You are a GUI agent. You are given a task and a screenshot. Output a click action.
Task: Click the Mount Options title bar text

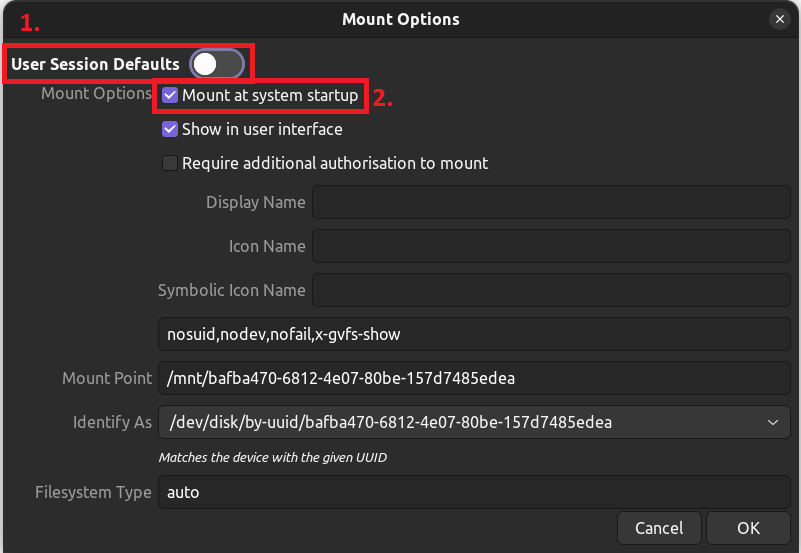pyautogui.click(x=400, y=19)
